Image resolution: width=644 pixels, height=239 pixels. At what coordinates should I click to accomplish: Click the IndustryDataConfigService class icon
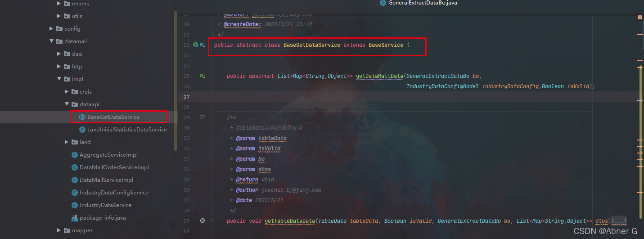pyautogui.click(x=75, y=193)
